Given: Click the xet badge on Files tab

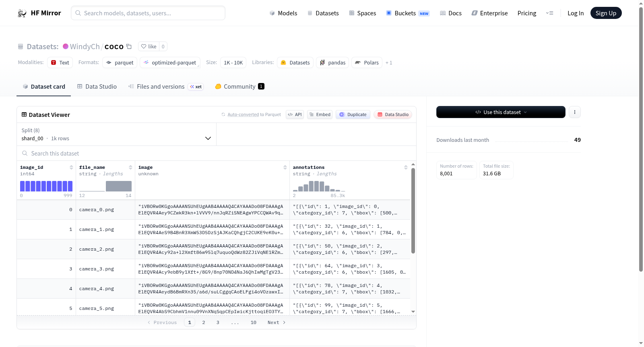Looking at the screenshot, I should [196, 87].
